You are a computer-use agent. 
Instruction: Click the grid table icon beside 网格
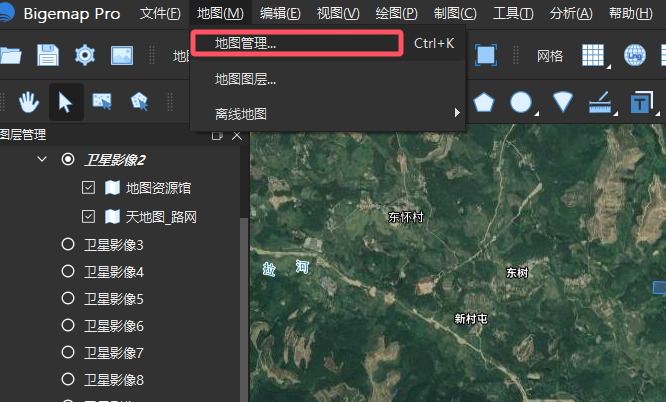pyautogui.click(x=593, y=55)
